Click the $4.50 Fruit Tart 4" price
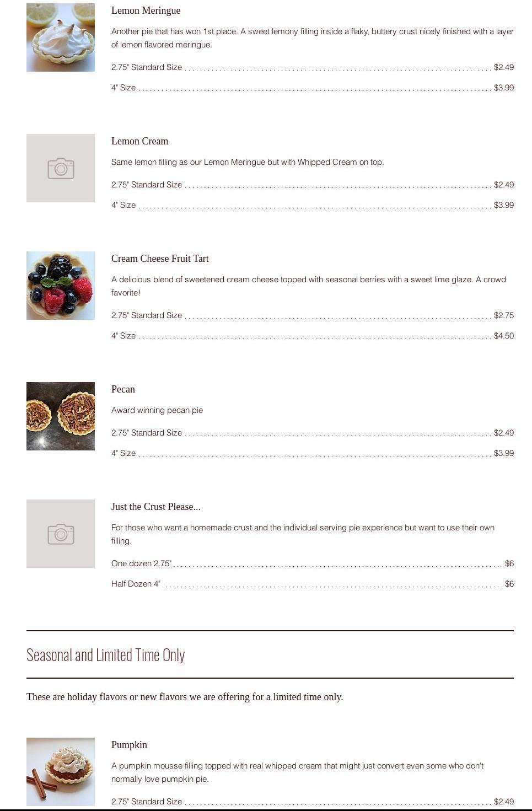 coord(503,336)
